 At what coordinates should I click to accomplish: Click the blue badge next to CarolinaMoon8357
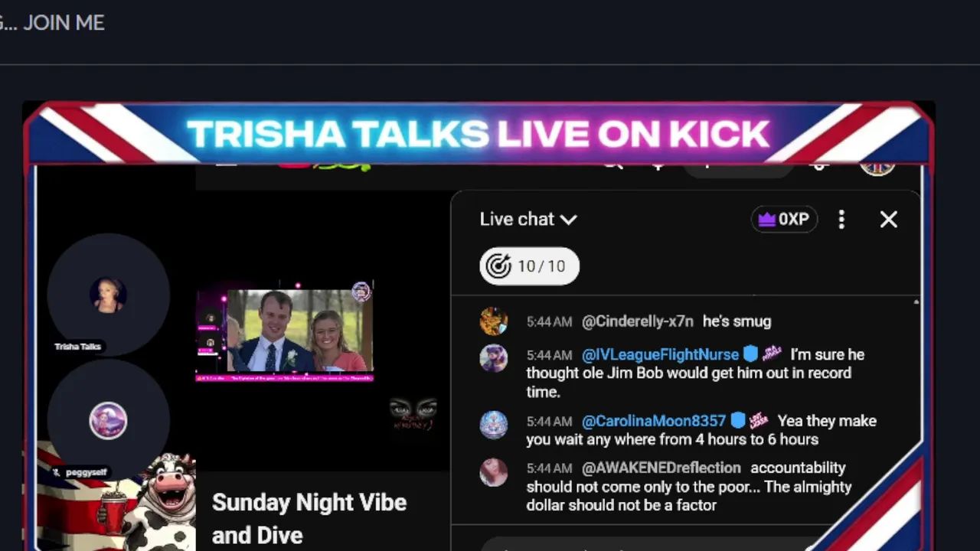point(737,420)
